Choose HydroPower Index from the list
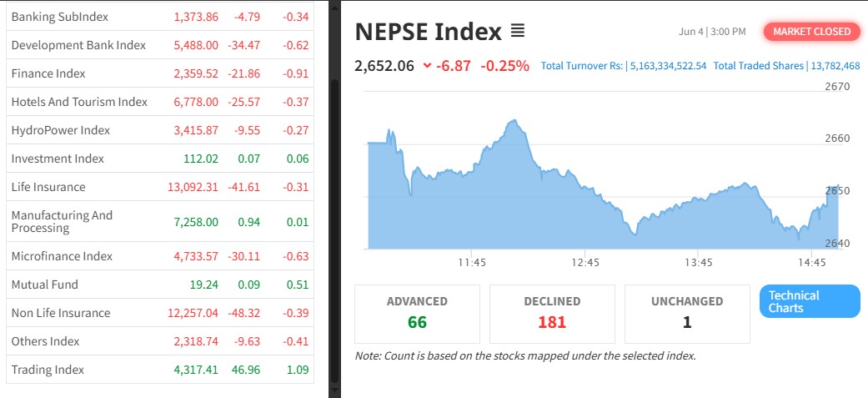The height and width of the screenshot is (398, 868). (x=60, y=130)
